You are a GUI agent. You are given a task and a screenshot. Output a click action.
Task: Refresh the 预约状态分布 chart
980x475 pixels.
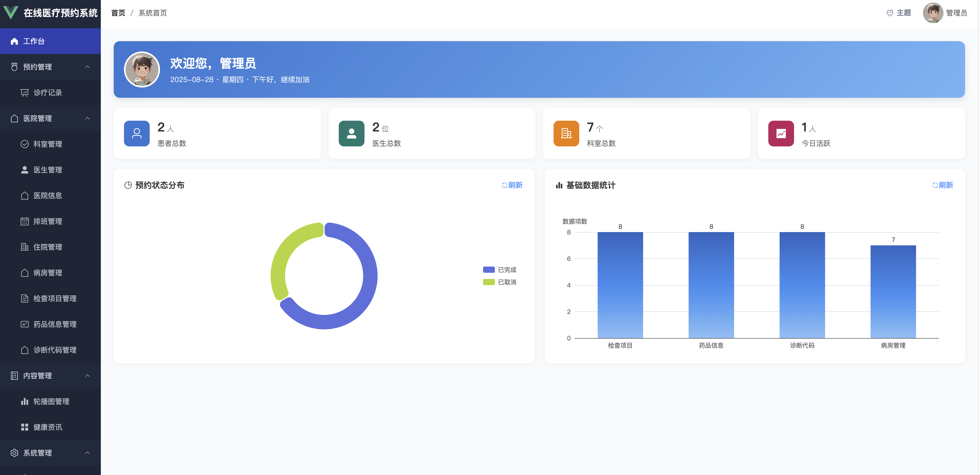tap(512, 185)
